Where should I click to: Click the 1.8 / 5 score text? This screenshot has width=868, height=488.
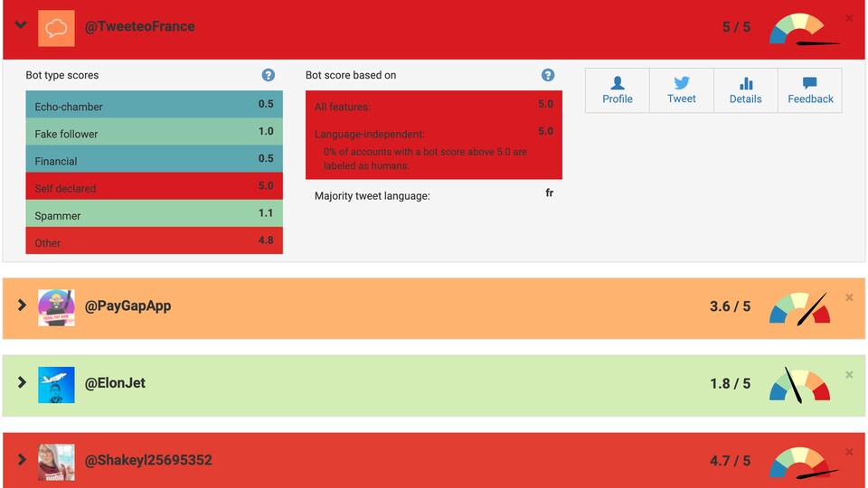coord(731,383)
